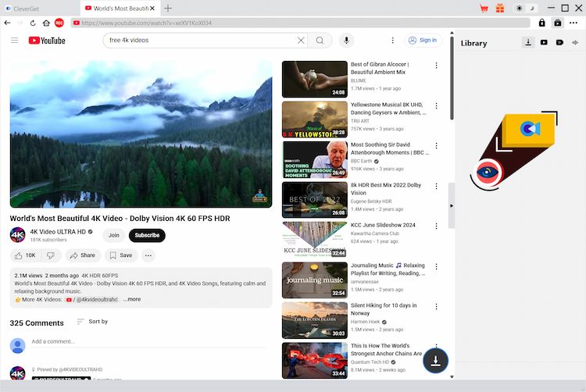Viewport: 586px width, 392px height.
Task: Open the gift box promotion icon
Action: pos(501,8)
